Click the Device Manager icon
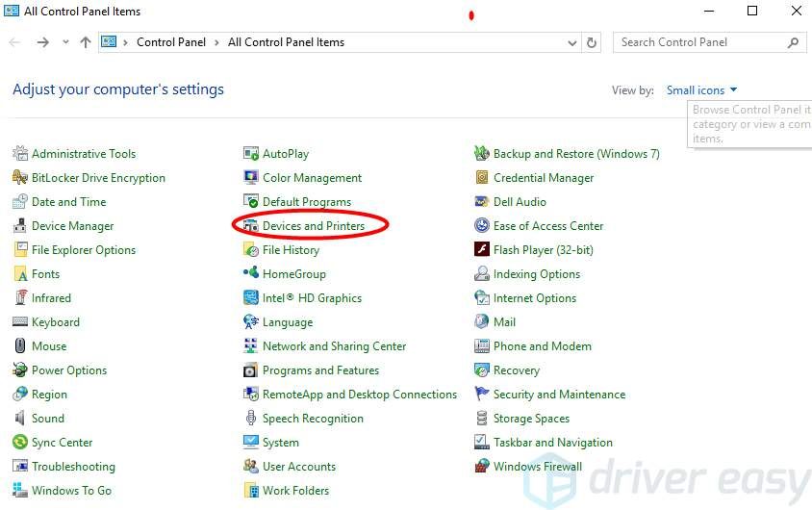 [x=20, y=226]
